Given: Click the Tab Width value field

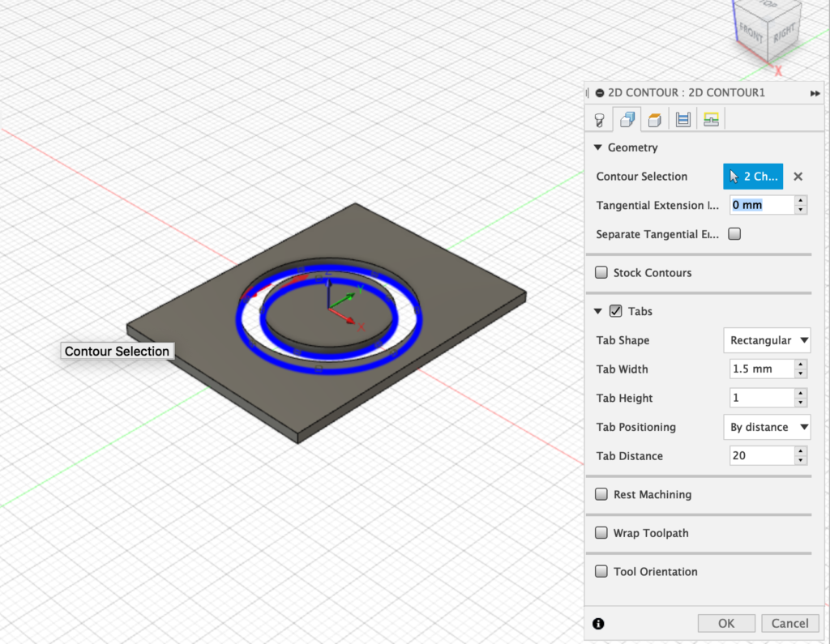Looking at the screenshot, I should coord(762,369).
